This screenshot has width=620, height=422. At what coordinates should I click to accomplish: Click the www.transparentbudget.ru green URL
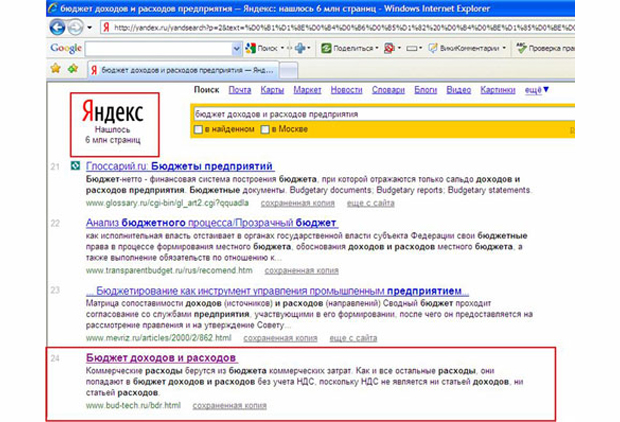pos(169,271)
